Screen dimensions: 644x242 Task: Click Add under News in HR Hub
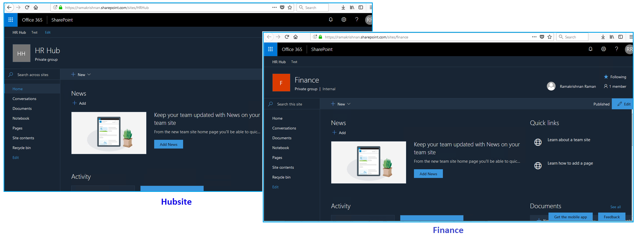(79, 103)
